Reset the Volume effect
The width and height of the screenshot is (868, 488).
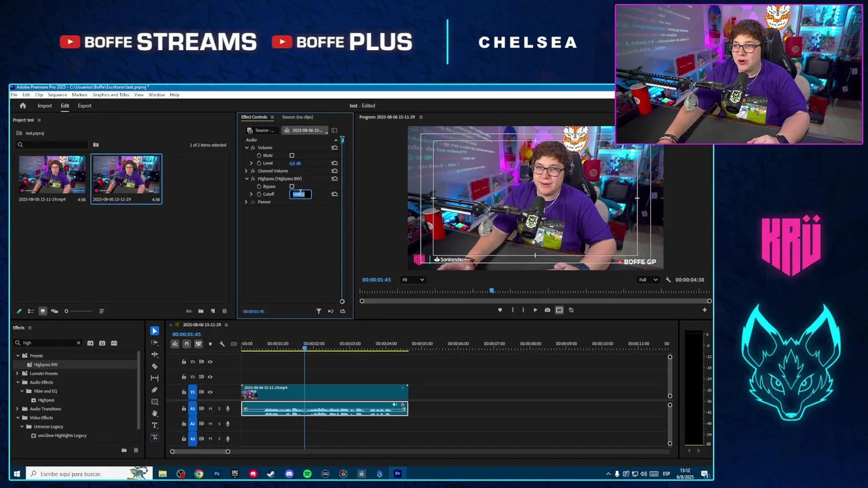point(334,147)
